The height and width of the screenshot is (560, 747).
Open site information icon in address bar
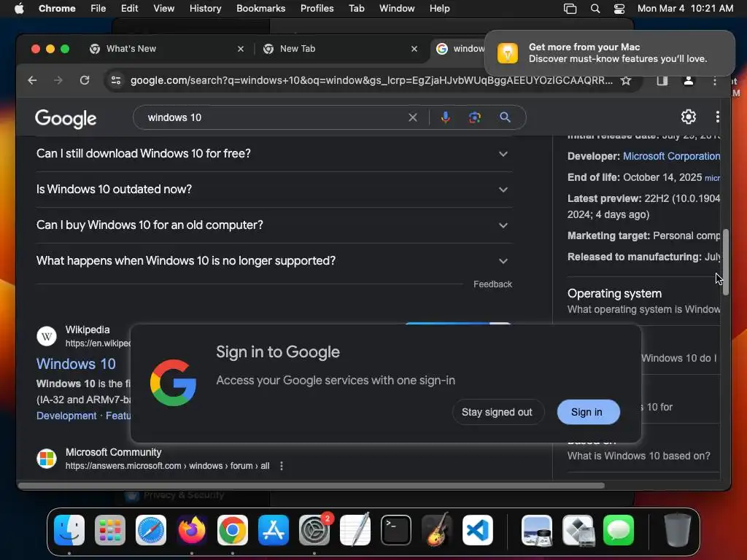click(116, 80)
